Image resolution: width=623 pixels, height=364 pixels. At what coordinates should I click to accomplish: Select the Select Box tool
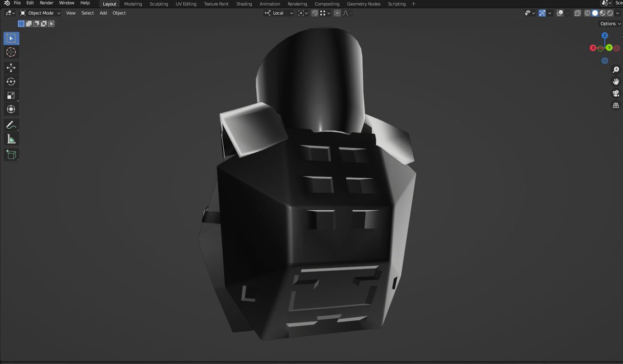(x=11, y=38)
